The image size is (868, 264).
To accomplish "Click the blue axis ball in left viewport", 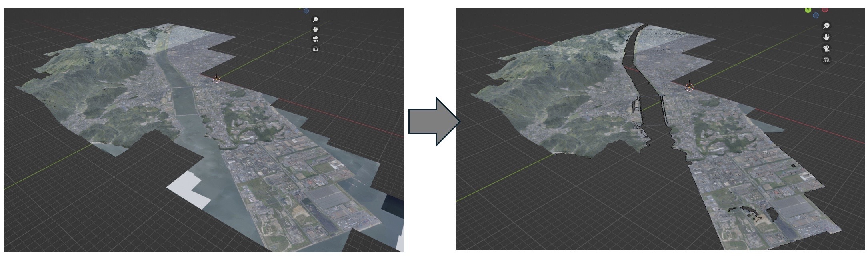I will (x=306, y=11).
